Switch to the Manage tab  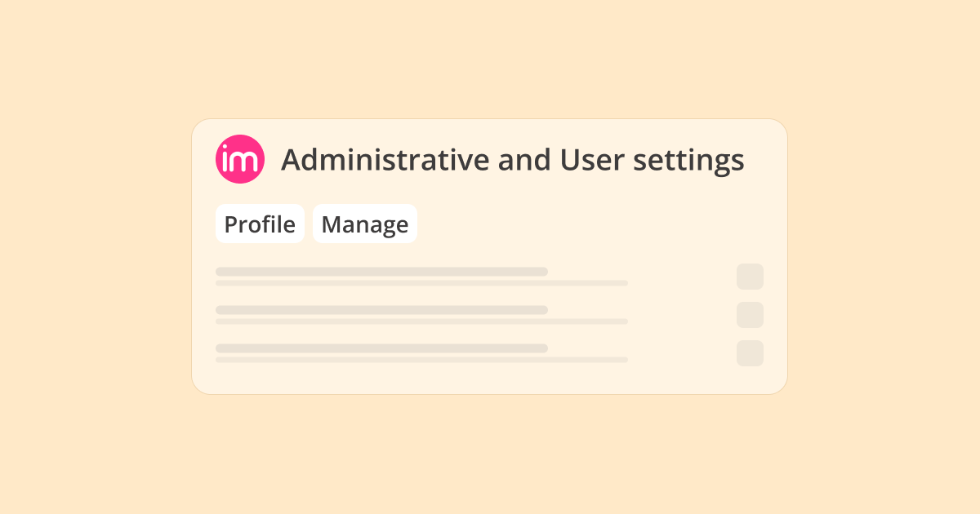(365, 224)
